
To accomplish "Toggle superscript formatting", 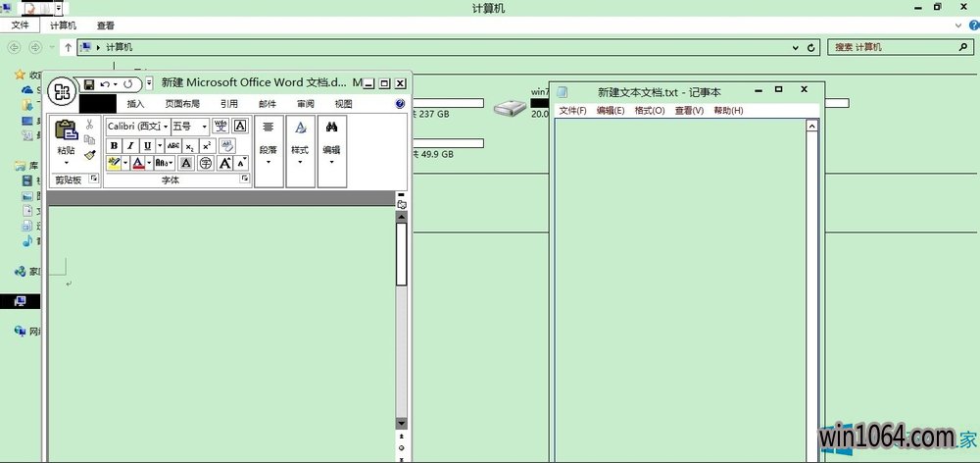I will click(x=208, y=146).
